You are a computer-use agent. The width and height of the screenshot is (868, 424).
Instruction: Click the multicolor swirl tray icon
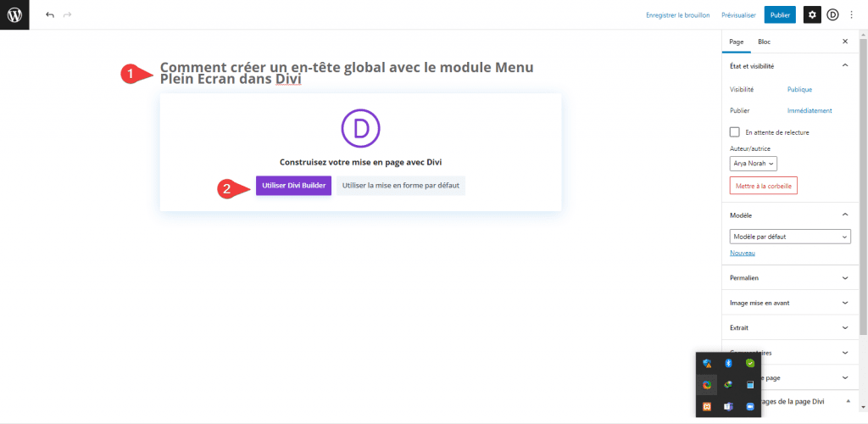[x=706, y=385]
